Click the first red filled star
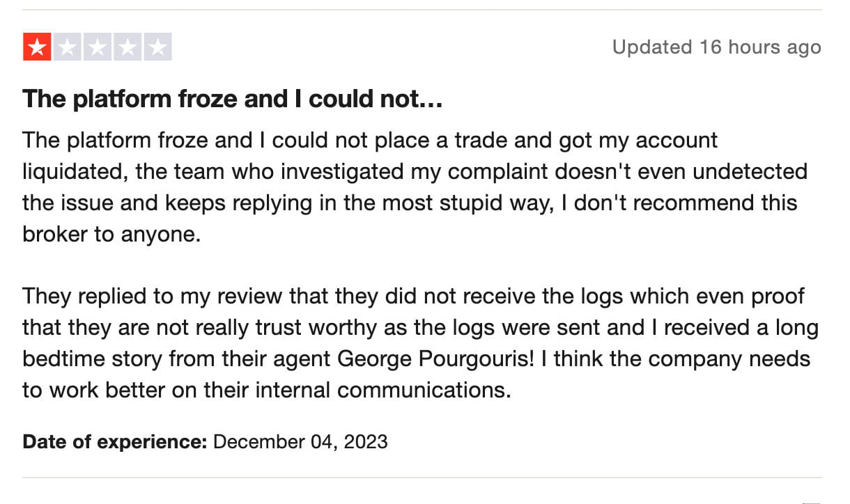The image size is (850, 504). (37, 47)
